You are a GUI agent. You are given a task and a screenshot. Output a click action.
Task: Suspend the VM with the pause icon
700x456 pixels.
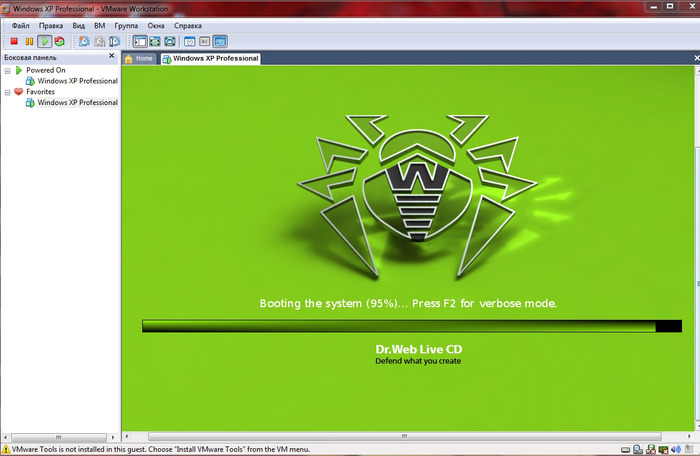click(29, 42)
